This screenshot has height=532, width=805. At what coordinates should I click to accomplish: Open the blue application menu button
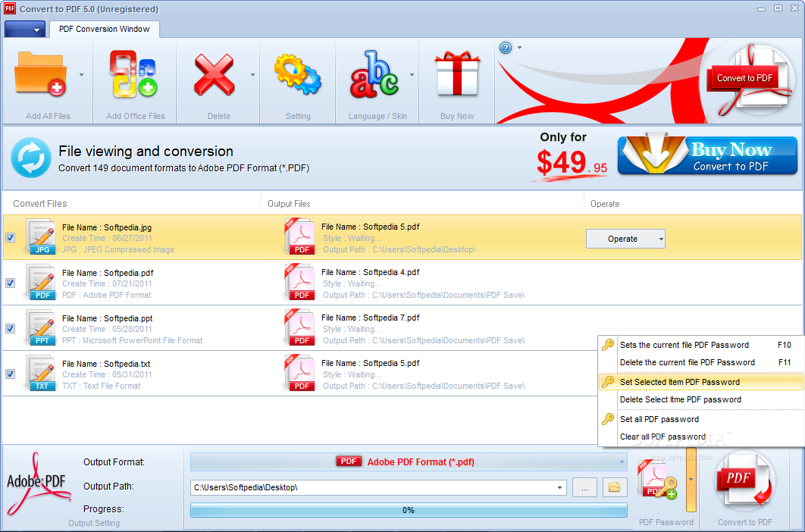(25, 30)
